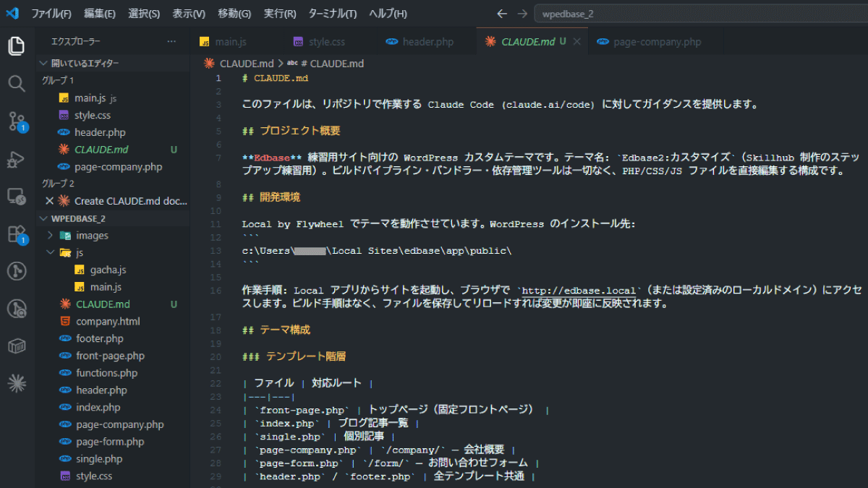
Task: Collapse the 開いているエディター section
Action: pos(113,63)
